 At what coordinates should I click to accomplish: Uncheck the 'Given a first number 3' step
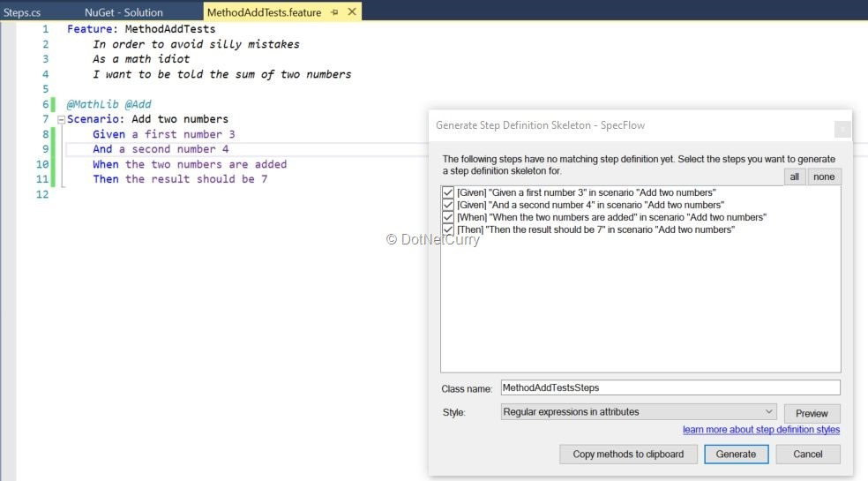pyautogui.click(x=448, y=192)
